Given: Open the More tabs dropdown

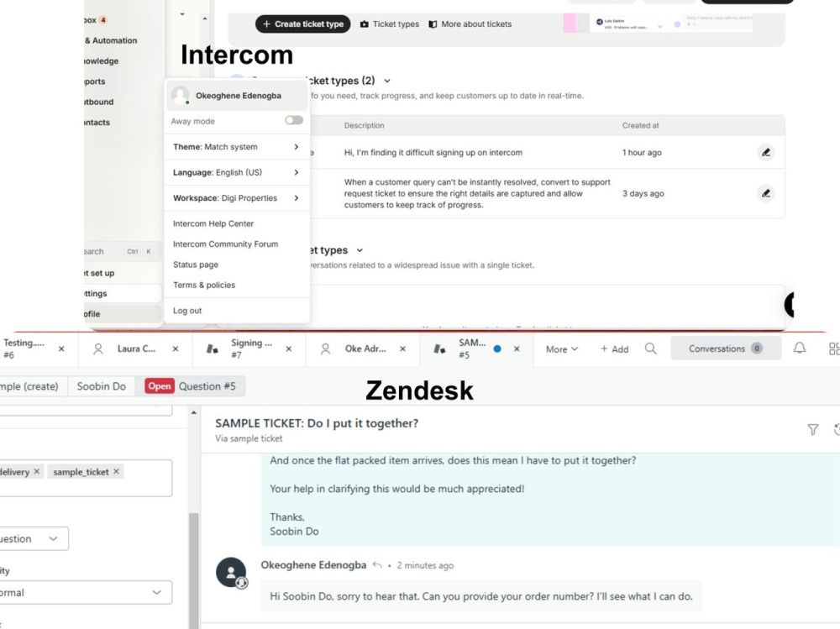Looking at the screenshot, I should (562, 349).
